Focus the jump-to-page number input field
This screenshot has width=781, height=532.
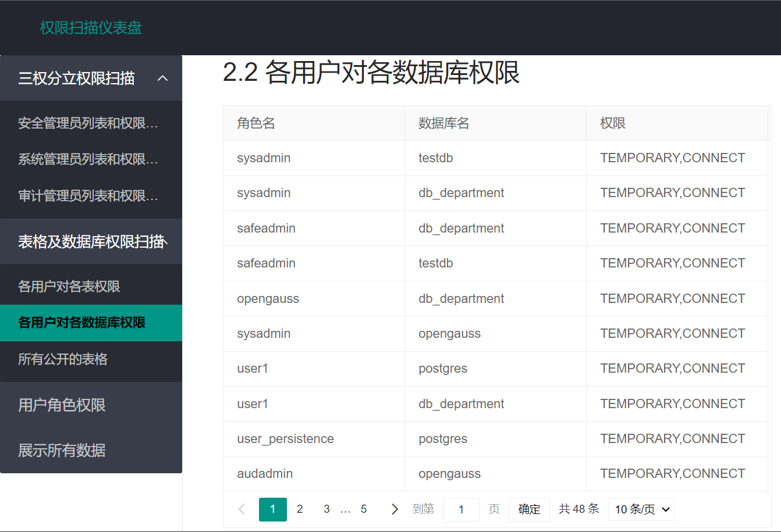pos(461,509)
